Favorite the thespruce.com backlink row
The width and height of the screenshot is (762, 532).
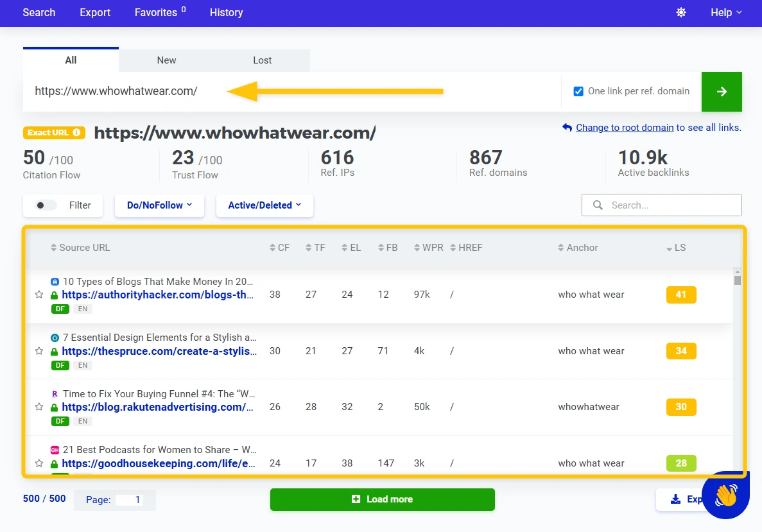[x=39, y=351]
